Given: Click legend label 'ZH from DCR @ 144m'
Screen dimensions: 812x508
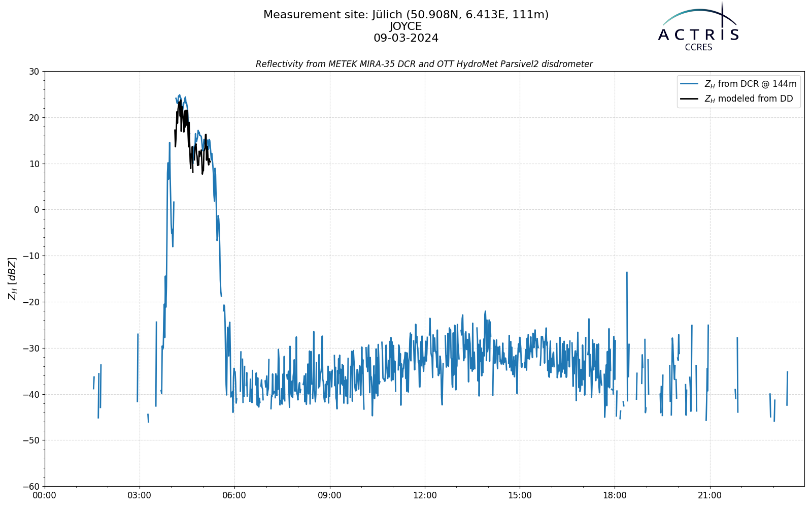Looking at the screenshot, I should tap(751, 84).
